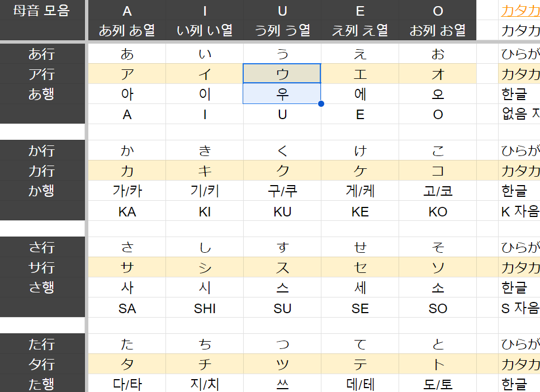Select the hiragana け cell

(x=360, y=150)
